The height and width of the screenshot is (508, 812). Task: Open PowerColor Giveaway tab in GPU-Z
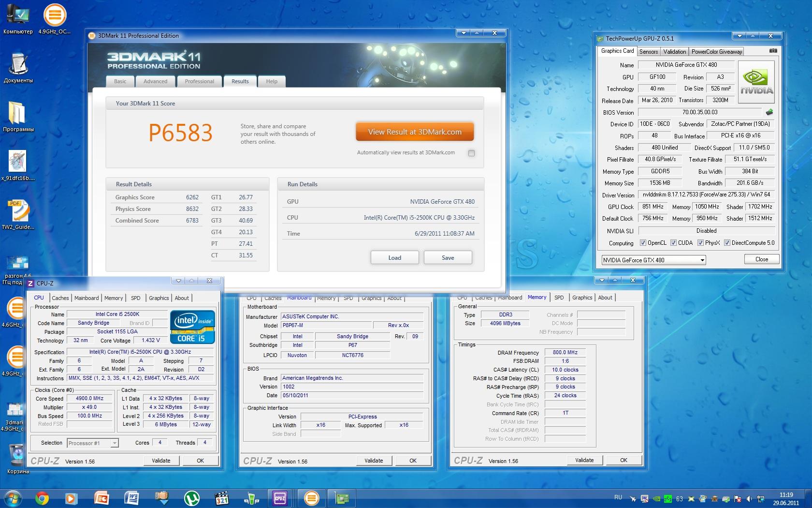(x=716, y=52)
